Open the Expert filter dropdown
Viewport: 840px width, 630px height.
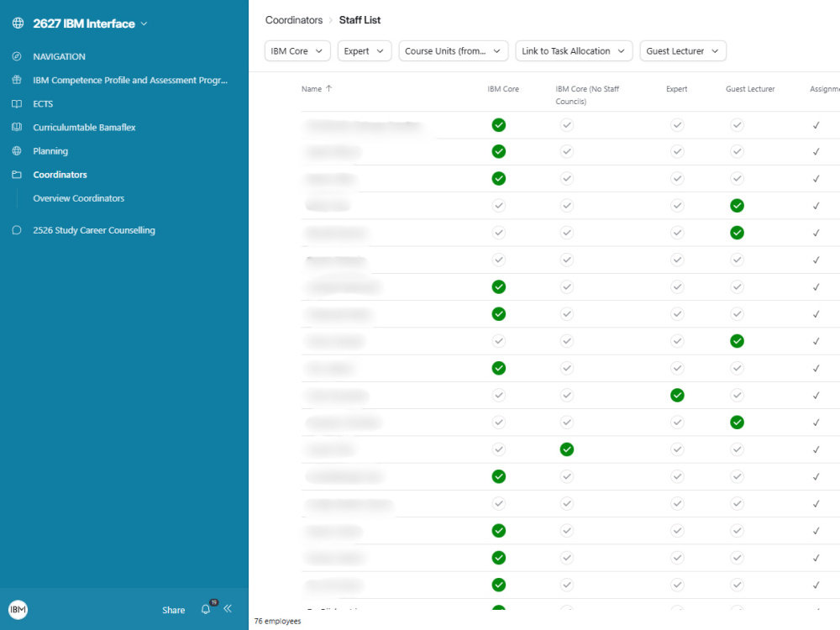(x=365, y=51)
